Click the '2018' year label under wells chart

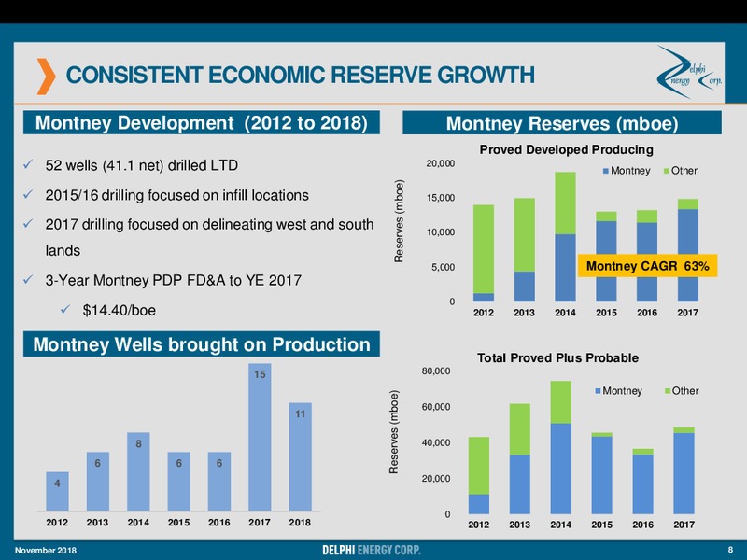click(x=300, y=523)
